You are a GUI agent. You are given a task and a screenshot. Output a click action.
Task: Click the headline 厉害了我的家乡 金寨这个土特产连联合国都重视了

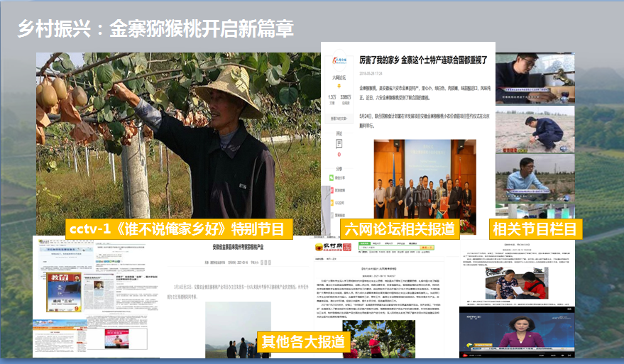click(x=423, y=60)
